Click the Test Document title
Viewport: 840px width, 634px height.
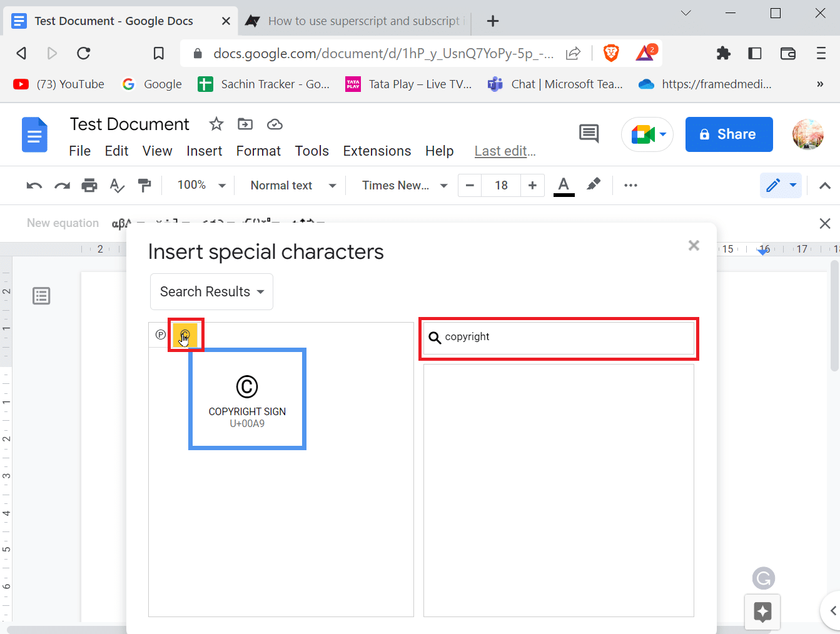click(x=129, y=124)
